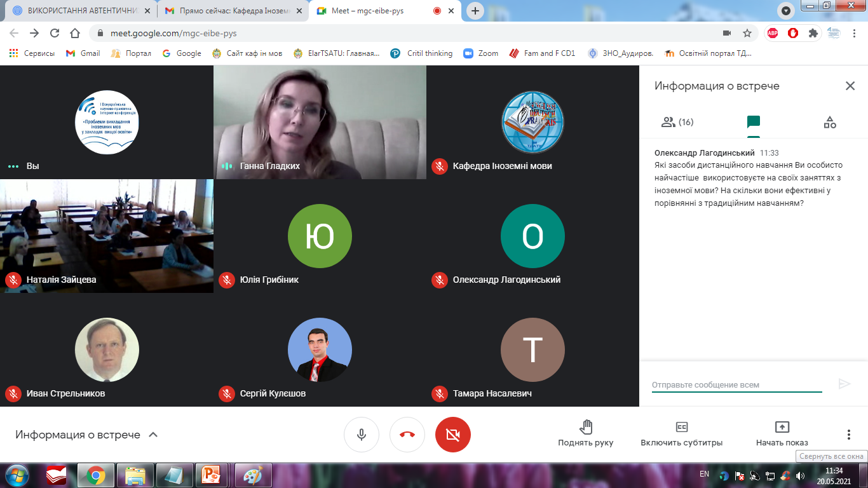Viewport: 868px width, 488px height.
Task: Click Поднять руку to raise hand
Action: tap(586, 433)
